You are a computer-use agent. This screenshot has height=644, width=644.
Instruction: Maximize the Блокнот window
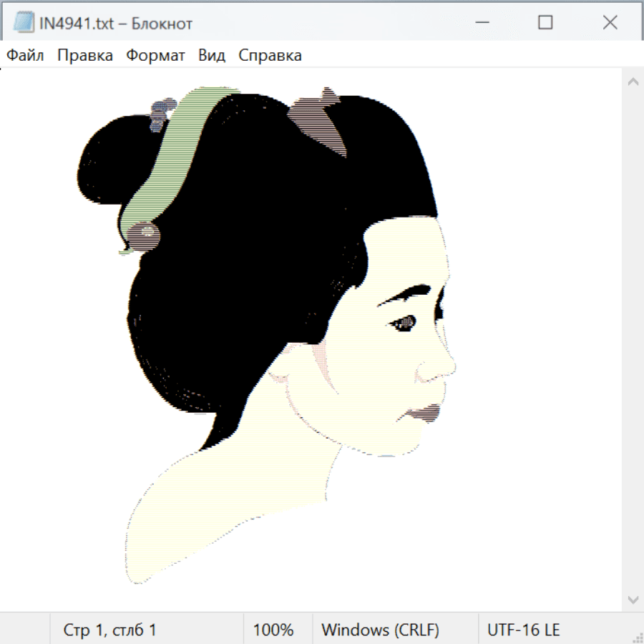click(545, 23)
